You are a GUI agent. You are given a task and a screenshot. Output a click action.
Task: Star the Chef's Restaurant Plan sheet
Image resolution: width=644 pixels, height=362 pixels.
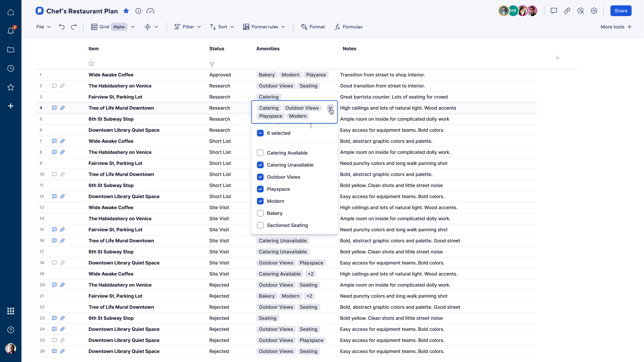126,11
